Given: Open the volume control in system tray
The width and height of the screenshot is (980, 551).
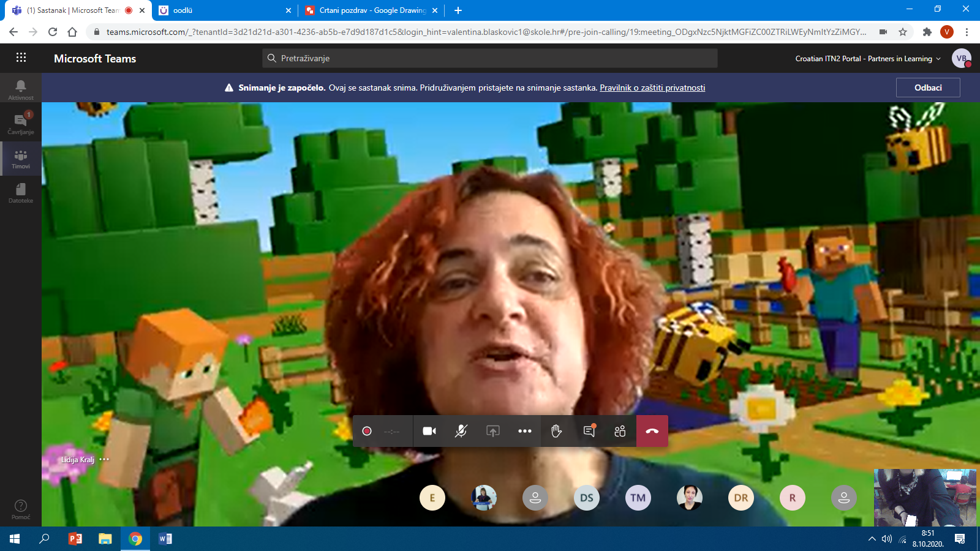Looking at the screenshot, I should point(887,539).
